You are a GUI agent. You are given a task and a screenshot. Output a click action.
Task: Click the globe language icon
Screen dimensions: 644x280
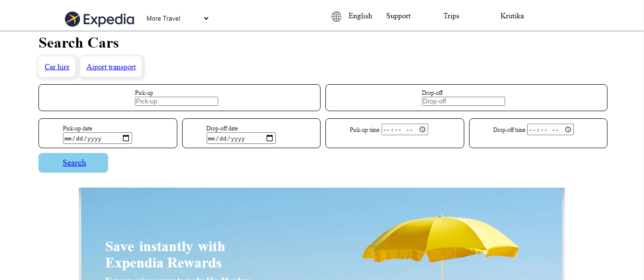(336, 16)
